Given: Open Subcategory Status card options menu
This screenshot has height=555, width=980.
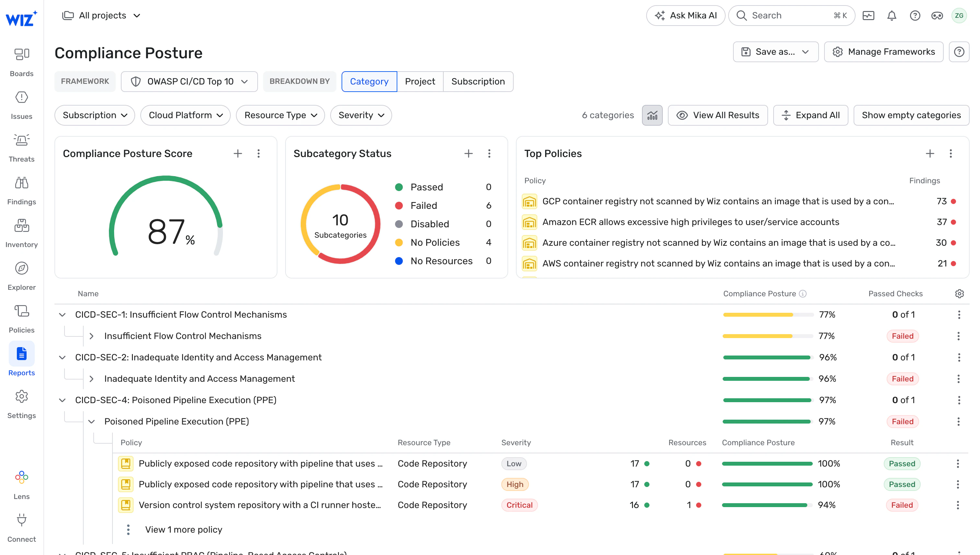Looking at the screenshot, I should (489, 153).
